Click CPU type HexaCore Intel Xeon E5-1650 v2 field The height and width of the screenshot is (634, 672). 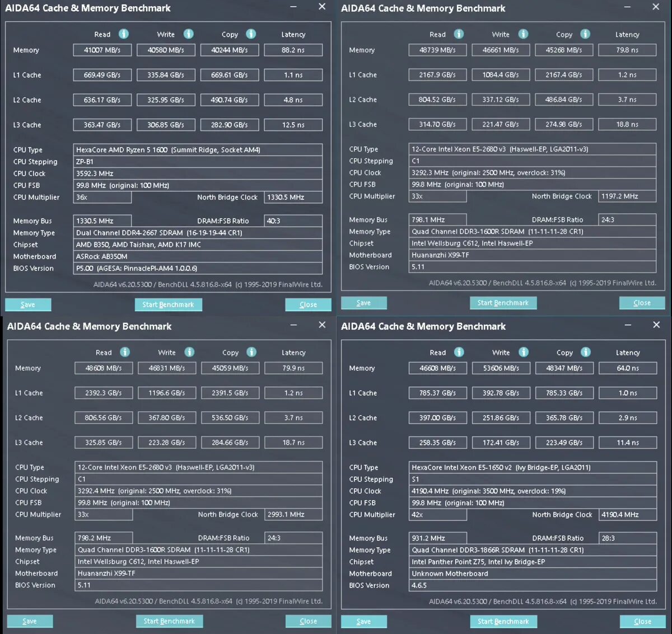533,467
